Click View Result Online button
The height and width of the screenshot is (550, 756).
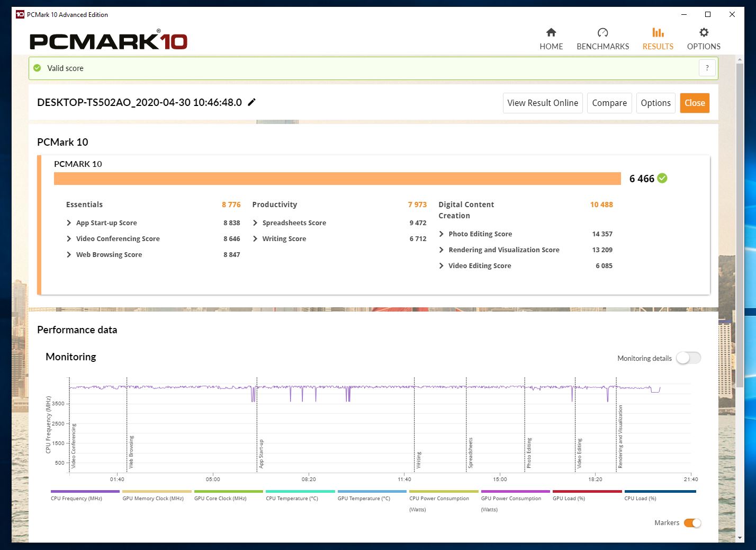(x=543, y=103)
